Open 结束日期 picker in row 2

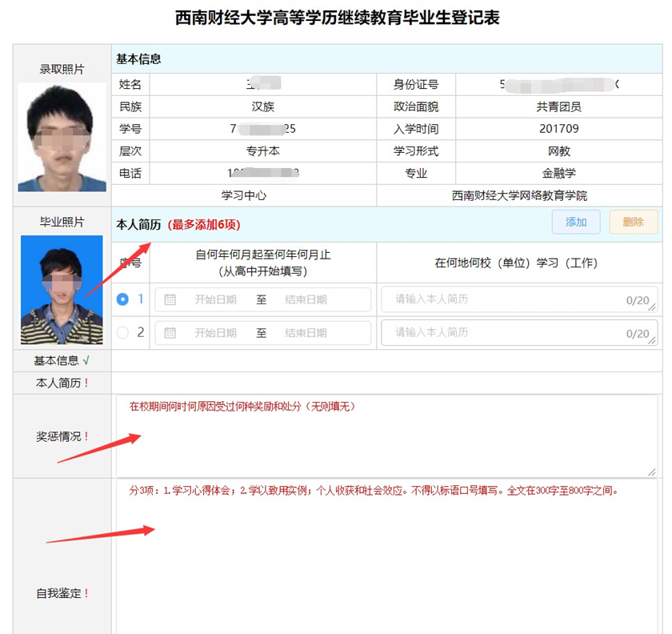tap(306, 333)
